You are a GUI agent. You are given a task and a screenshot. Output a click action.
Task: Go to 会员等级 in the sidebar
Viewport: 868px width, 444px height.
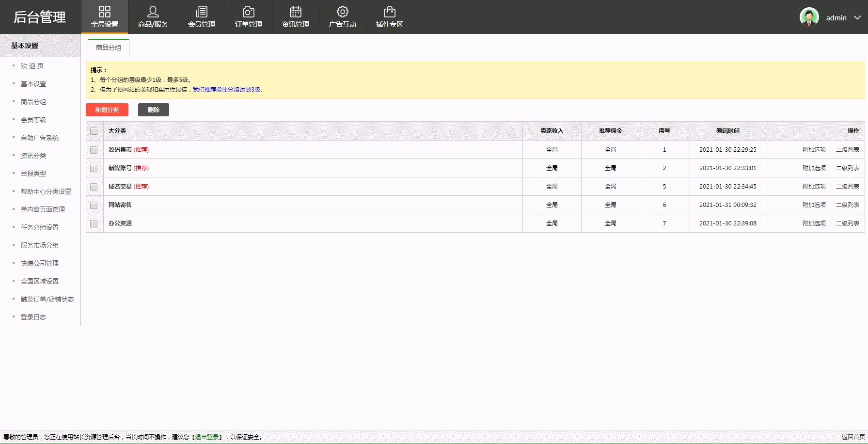(x=33, y=120)
